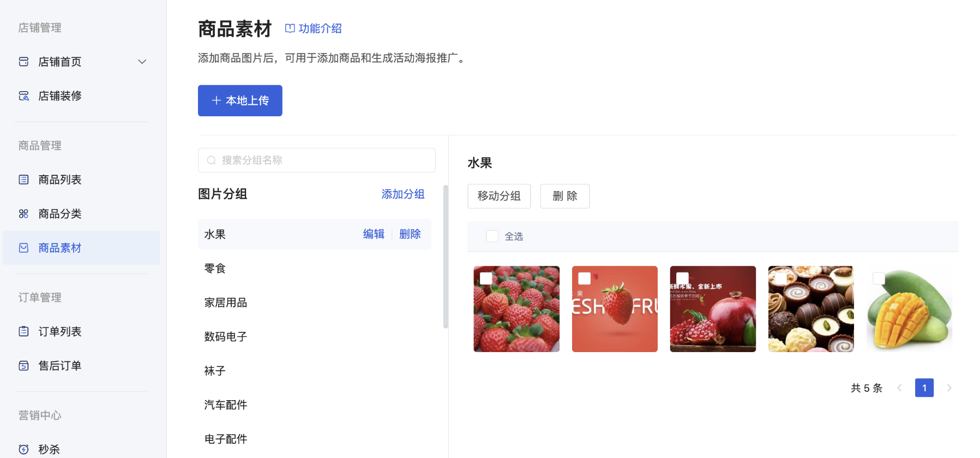
Task: Click the 移动分组 button
Action: (499, 196)
